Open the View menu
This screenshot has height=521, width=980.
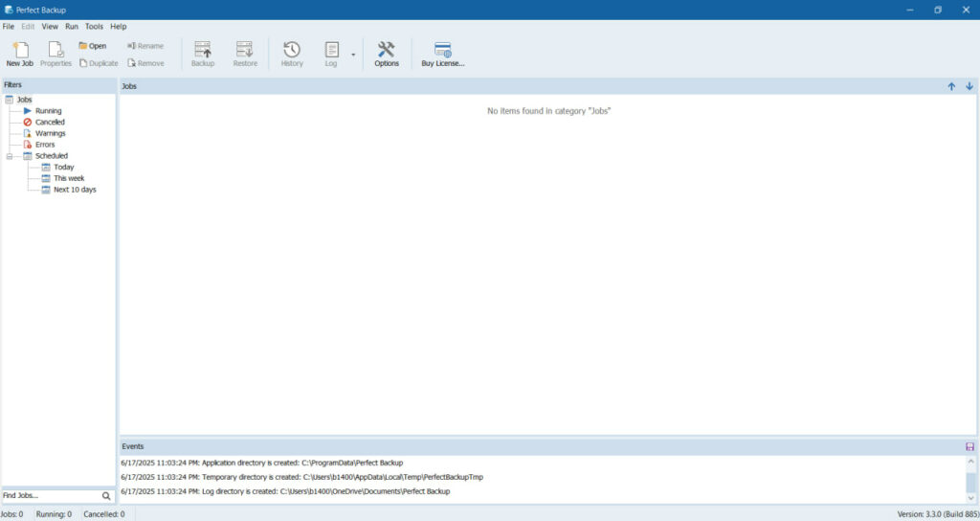[x=50, y=26]
